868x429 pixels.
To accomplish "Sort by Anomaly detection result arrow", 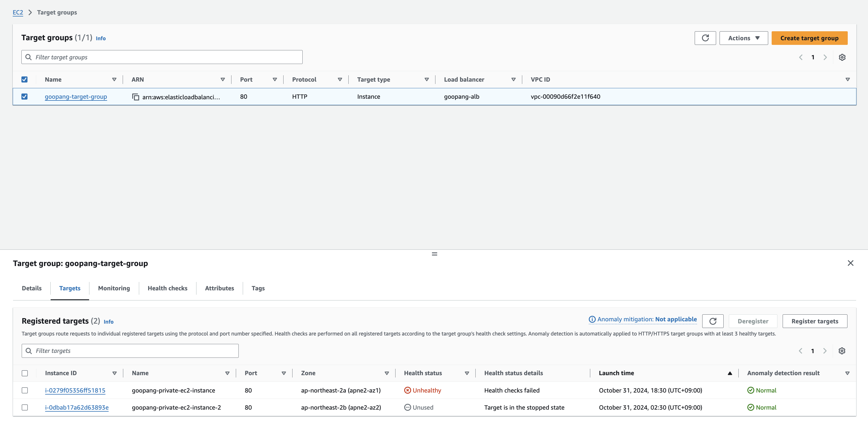I will pos(847,373).
